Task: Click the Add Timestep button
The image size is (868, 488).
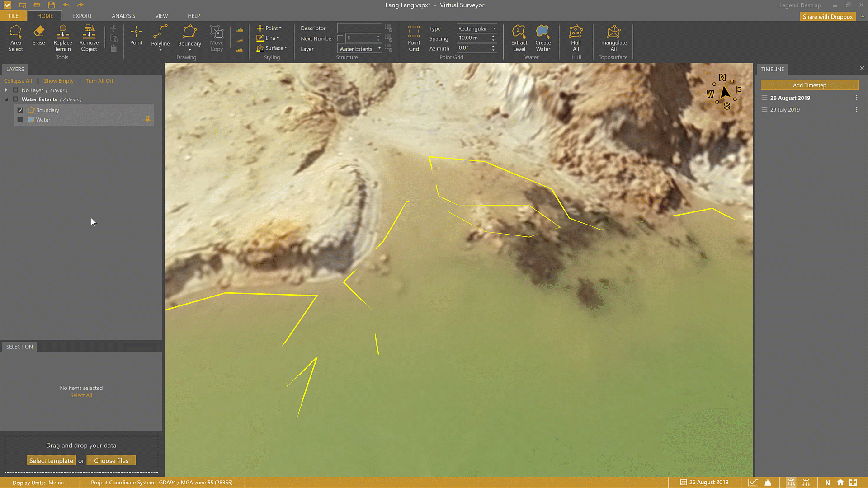Action: (x=809, y=85)
